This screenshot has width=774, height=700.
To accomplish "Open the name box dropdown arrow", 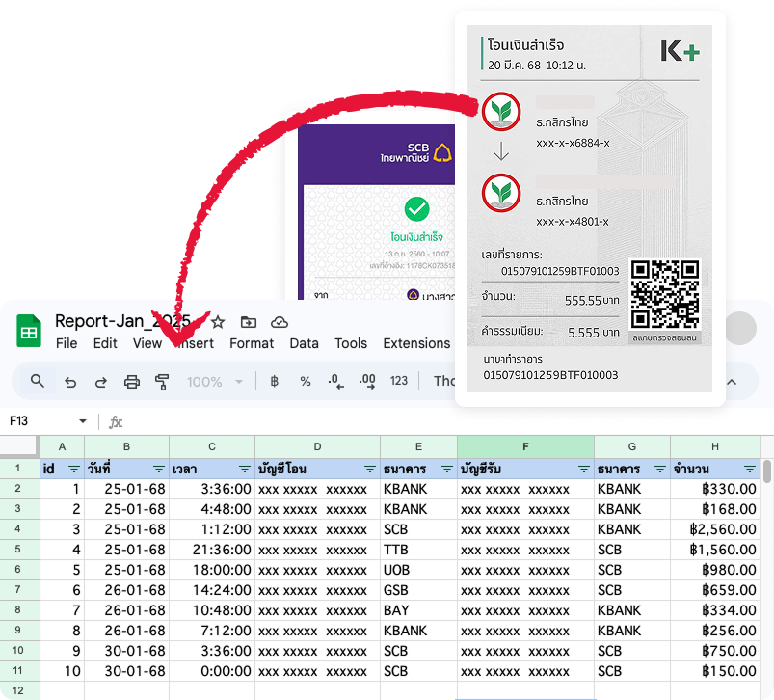I will tap(83, 421).
